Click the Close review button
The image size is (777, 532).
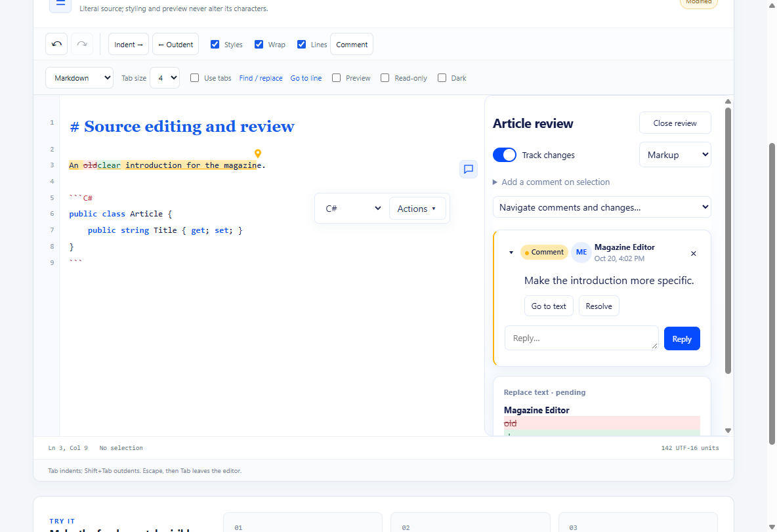tap(675, 123)
